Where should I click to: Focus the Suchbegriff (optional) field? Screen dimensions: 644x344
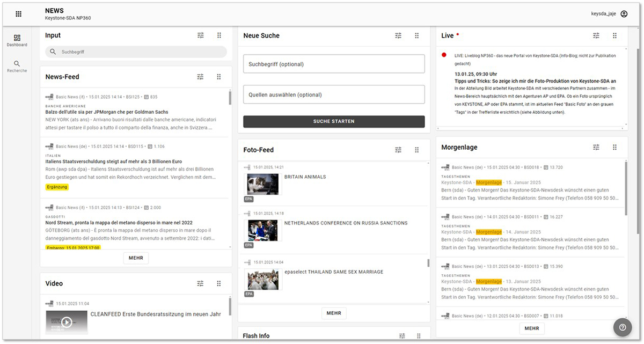[x=334, y=64]
